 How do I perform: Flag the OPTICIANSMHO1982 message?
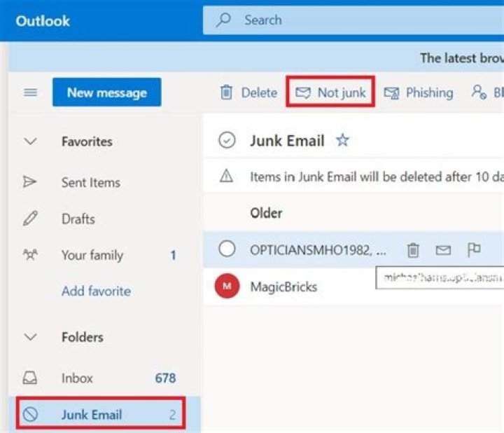[474, 249]
